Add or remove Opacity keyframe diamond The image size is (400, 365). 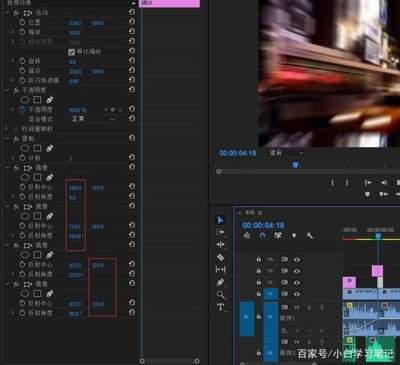(113, 109)
